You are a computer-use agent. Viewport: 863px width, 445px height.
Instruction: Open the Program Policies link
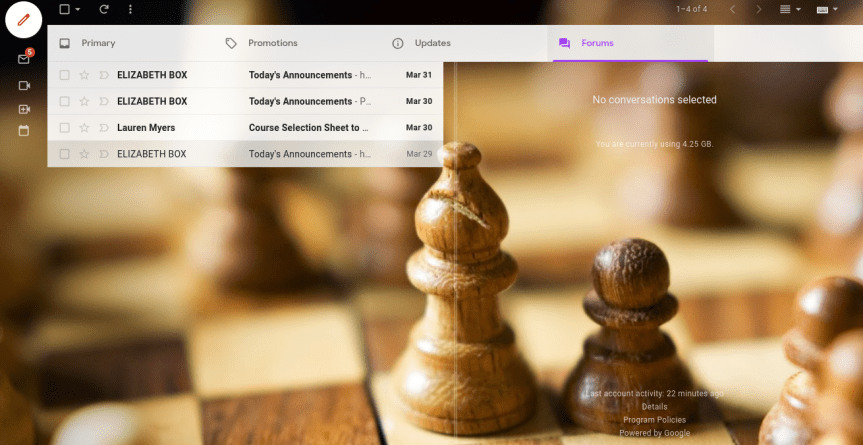pos(654,420)
